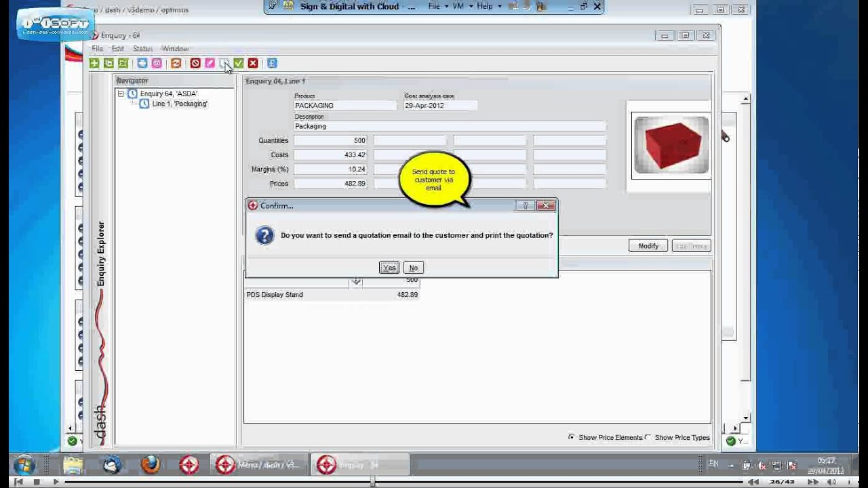Viewport: 868px width, 488px height.
Task: Click the blue pound sign toolbar icon
Action: (x=272, y=63)
